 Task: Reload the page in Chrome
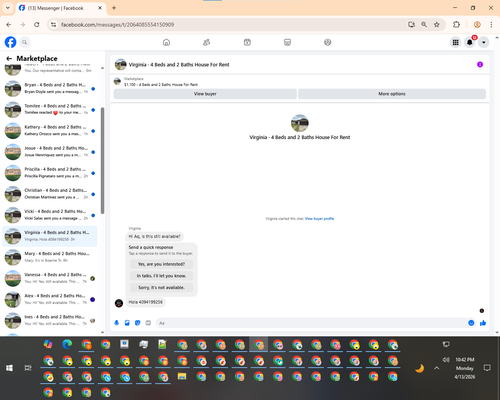click(x=37, y=25)
